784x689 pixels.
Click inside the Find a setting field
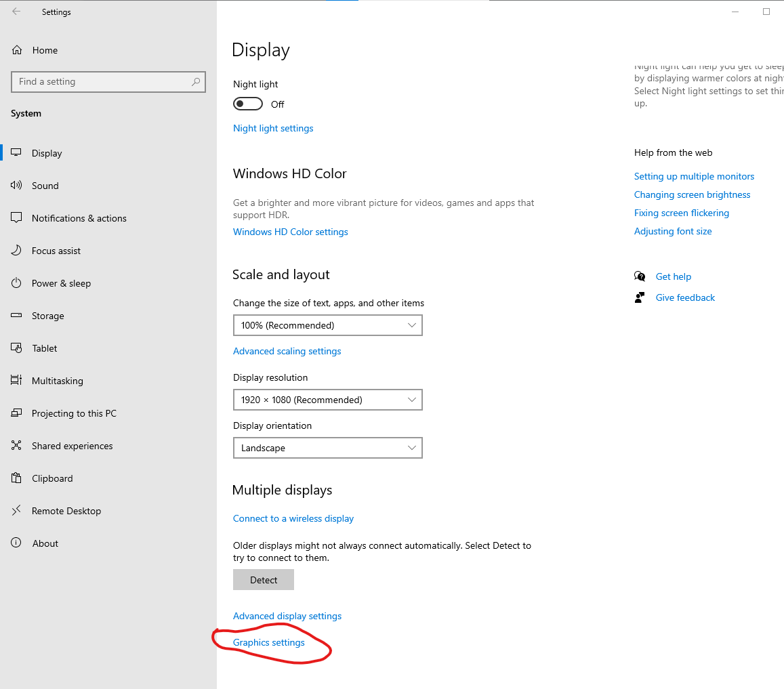pos(102,82)
